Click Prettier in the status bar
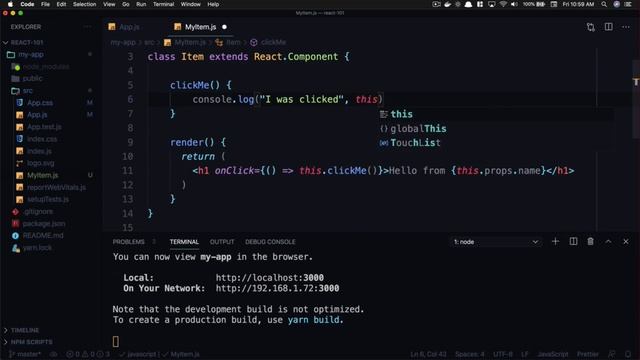 (588, 354)
